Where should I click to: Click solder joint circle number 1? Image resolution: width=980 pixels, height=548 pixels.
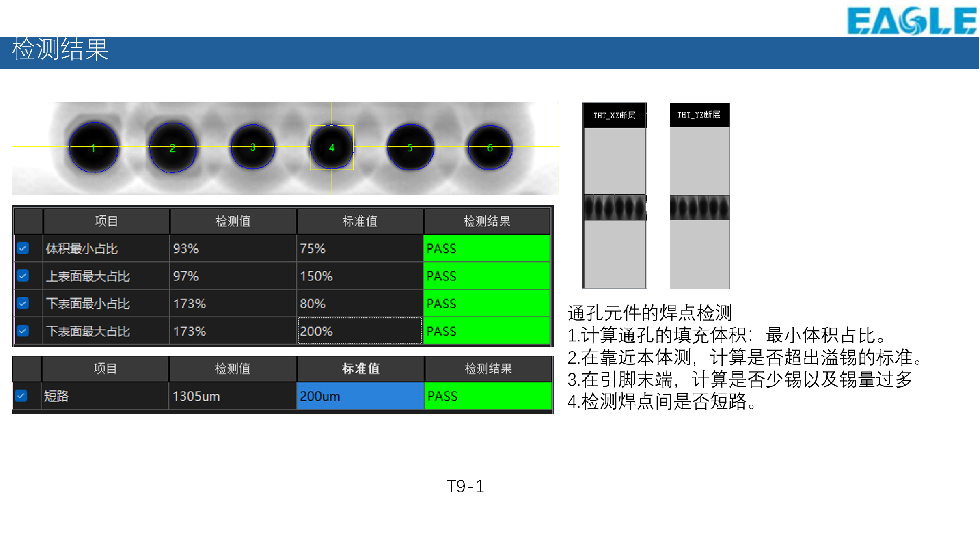tap(94, 148)
